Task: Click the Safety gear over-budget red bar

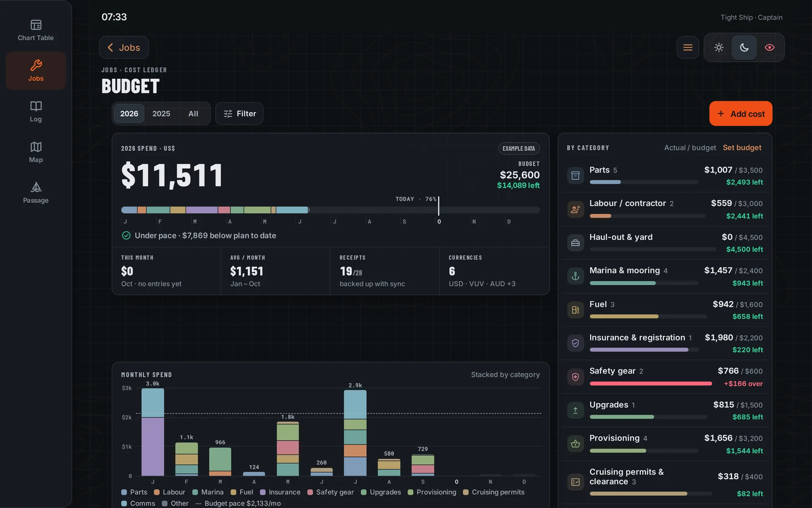Action: tap(650, 384)
